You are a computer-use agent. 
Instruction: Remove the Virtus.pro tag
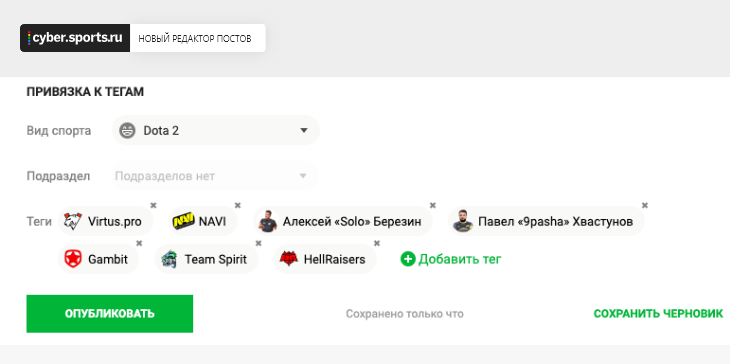(x=153, y=205)
